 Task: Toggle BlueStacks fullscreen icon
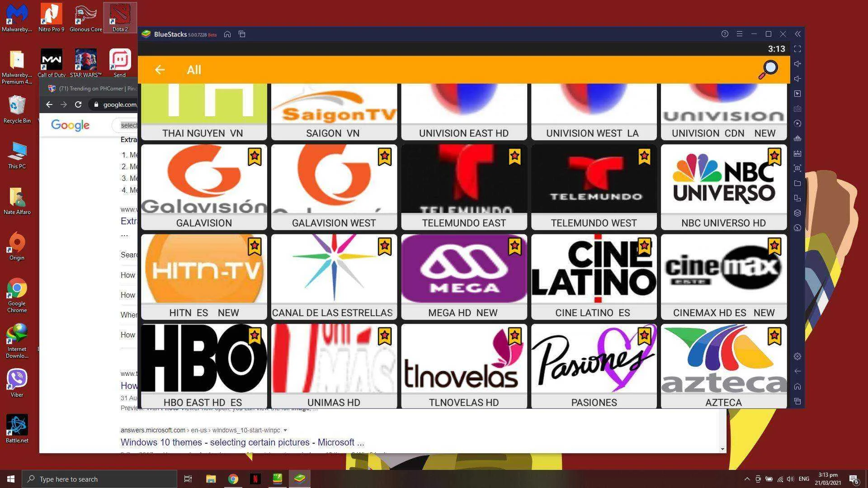797,49
